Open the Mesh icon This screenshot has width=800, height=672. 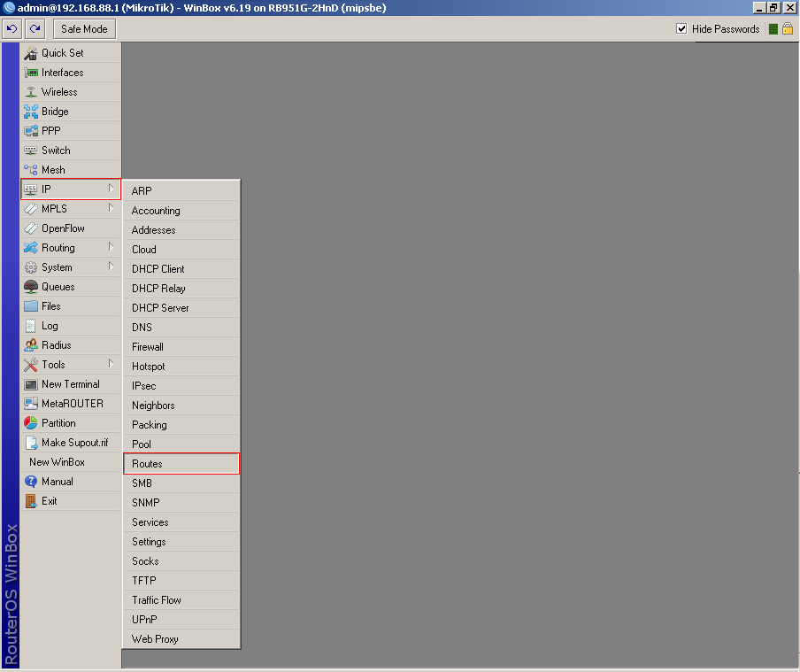point(31,169)
